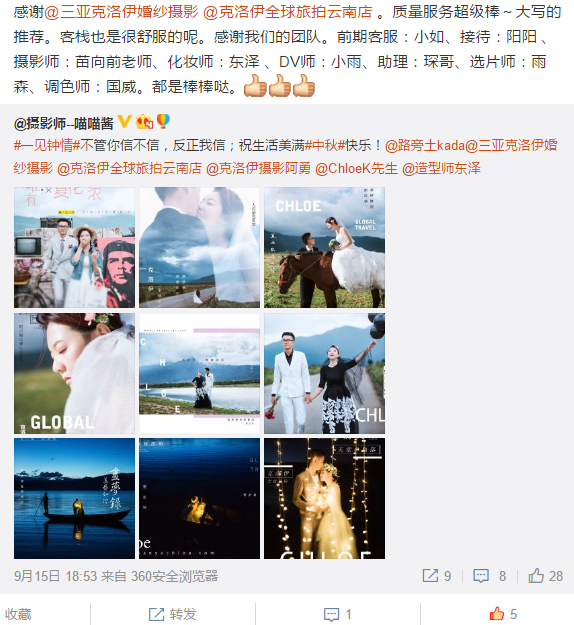Open the fairy-lights couple photo
Viewport: 574px width, 625px height.
coord(324,498)
